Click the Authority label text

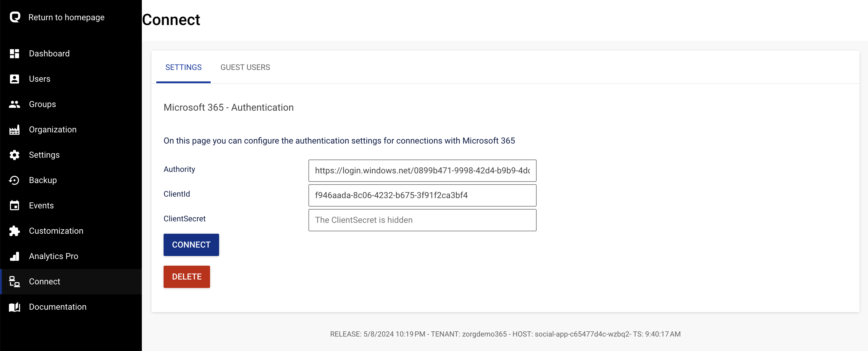pos(179,169)
